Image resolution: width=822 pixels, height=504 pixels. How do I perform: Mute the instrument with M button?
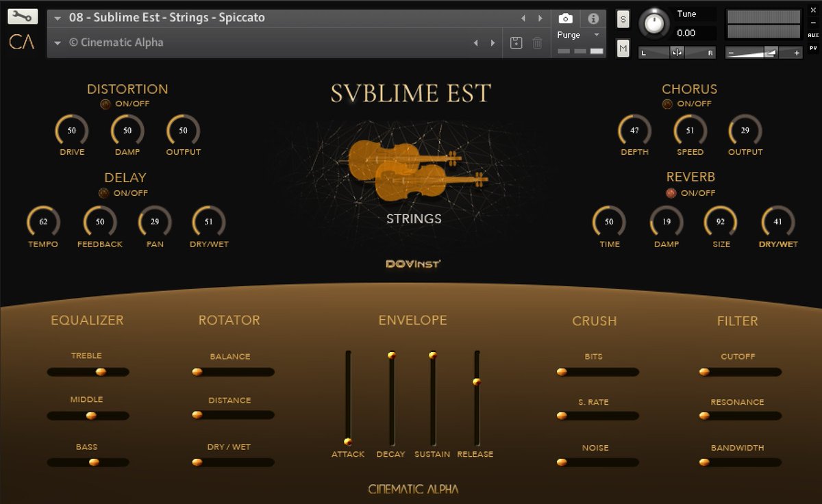623,48
